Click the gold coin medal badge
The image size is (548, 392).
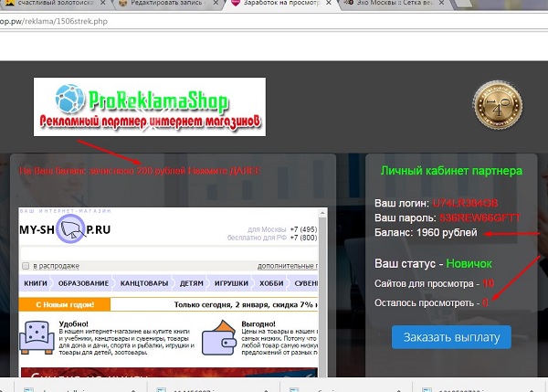click(x=498, y=105)
